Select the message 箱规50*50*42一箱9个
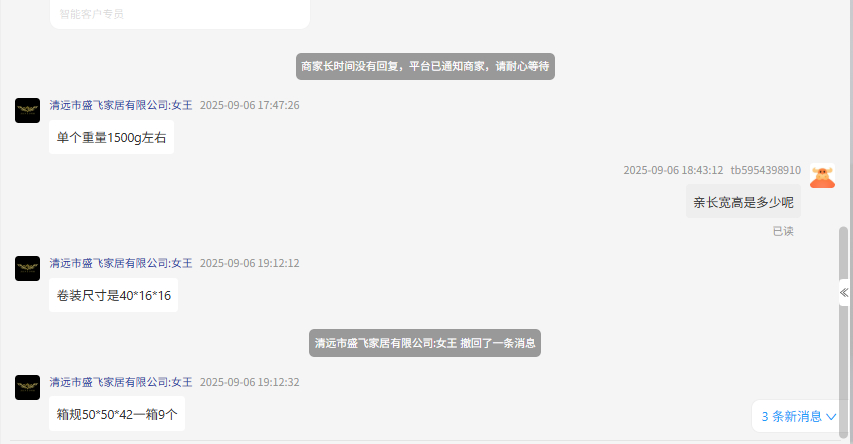The width and height of the screenshot is (853, 444). [x=117, y=414]
